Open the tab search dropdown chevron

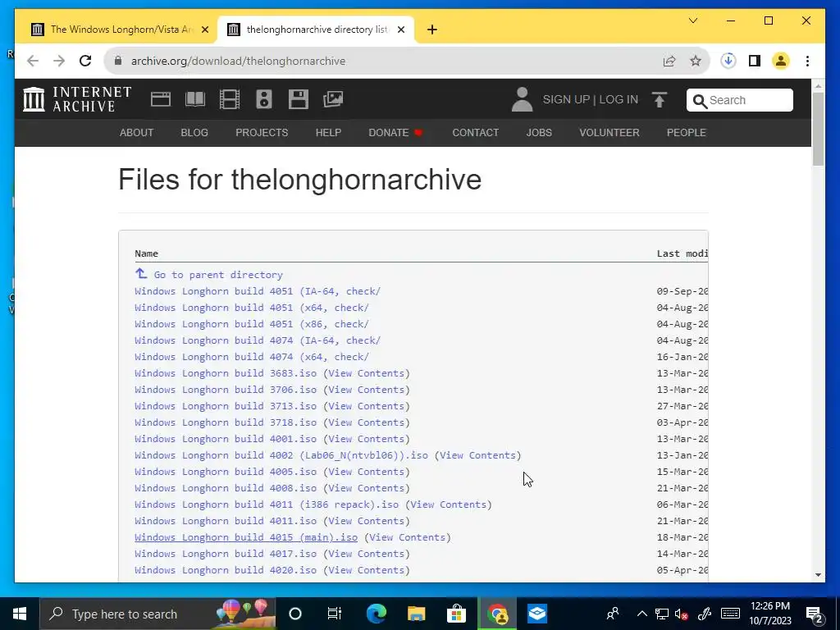click(692, 21)
